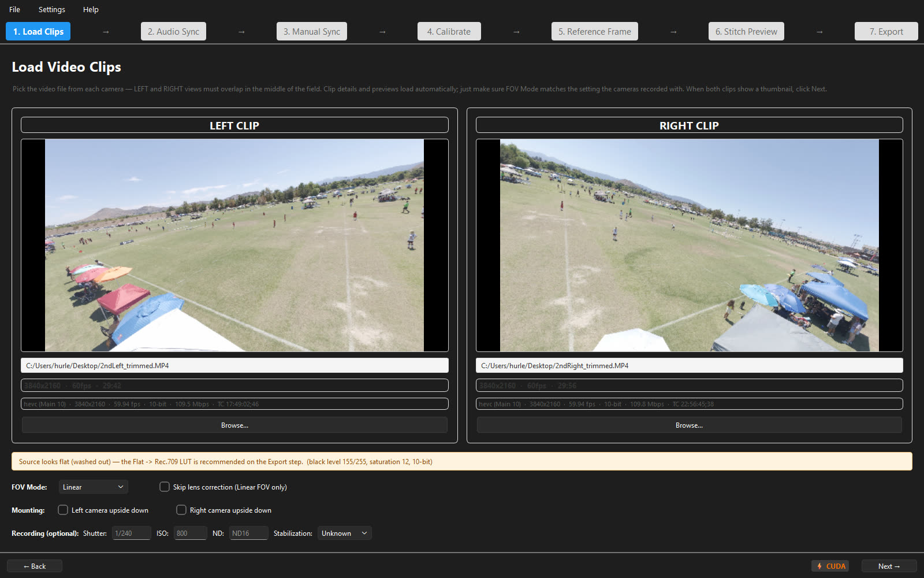Open the File menu

(14, 9)
